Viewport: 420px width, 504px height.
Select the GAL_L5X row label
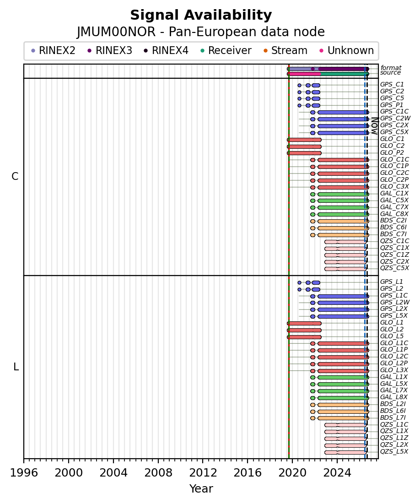point(393,384)
